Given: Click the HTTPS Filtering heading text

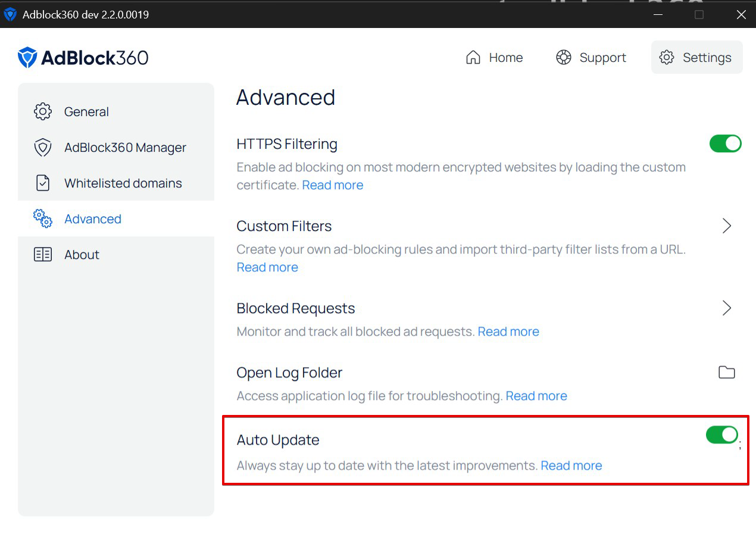Looking at the screenshot, I should coord(287,144).
